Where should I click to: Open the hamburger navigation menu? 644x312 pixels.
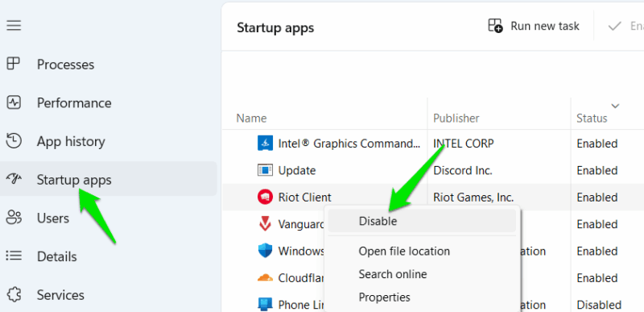tap(14, 26)
